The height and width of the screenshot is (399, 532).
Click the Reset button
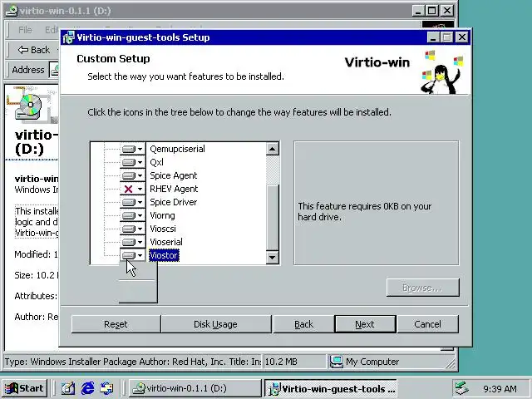coord(116,324)
